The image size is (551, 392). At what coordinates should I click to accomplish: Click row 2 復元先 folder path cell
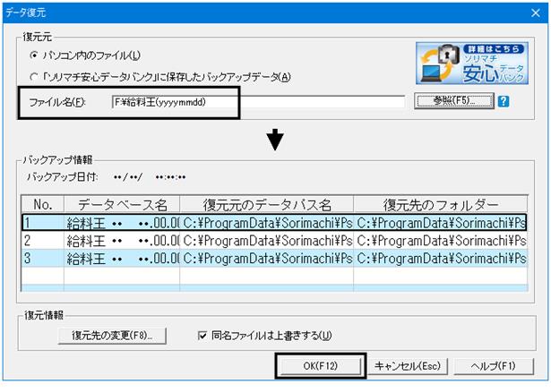(441, 241)
